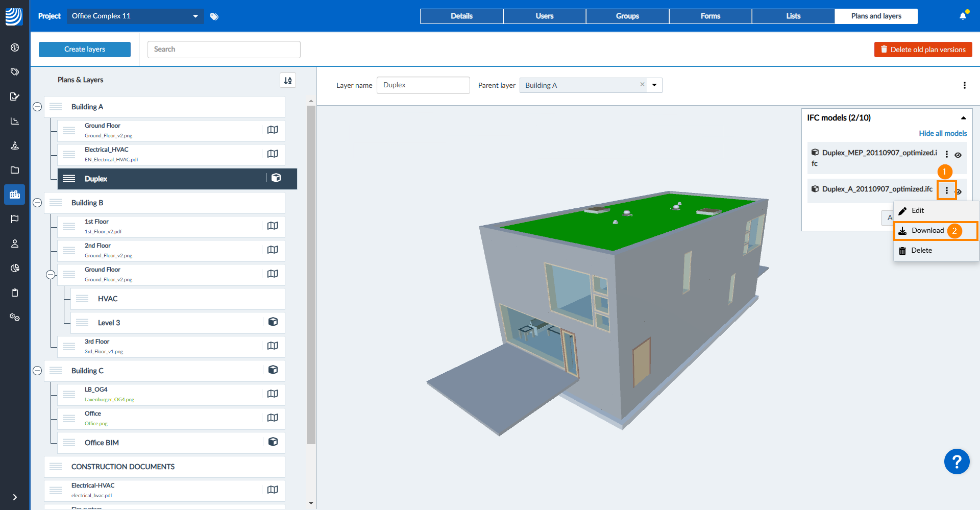Click the Create layers button
This screenshot has height=510, width=980.
tap(85, 50)
